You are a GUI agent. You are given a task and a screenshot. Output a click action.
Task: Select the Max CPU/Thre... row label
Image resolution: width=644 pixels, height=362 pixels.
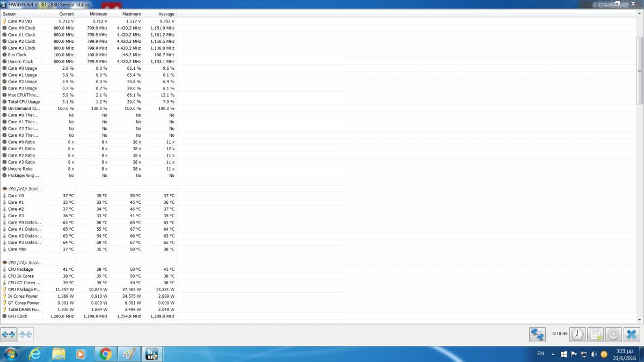click(x=24, y=95)
